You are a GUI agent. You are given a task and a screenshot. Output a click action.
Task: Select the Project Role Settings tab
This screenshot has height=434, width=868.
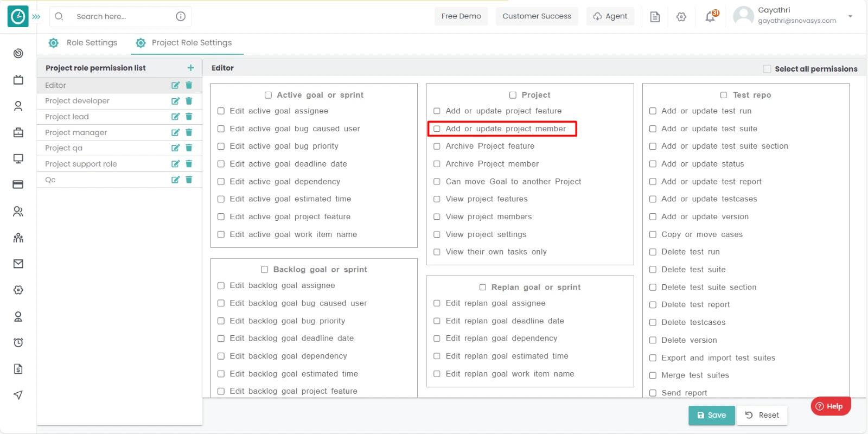pos(184,43)
